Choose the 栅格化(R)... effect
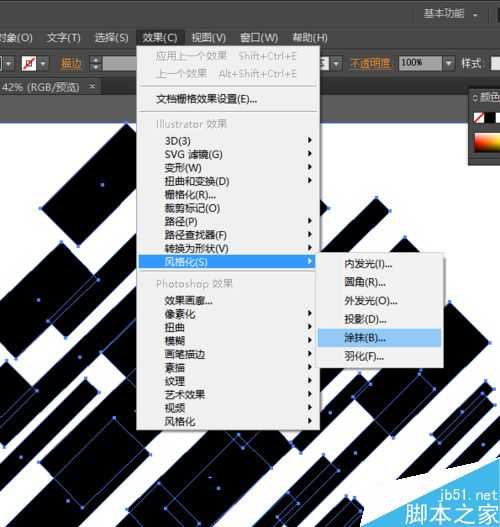500x527 pixels. [228, 194]
